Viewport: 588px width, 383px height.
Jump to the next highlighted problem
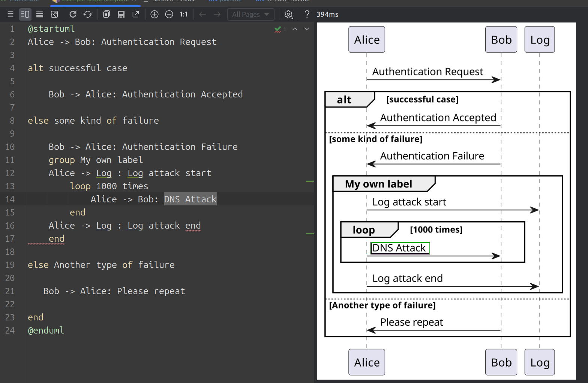click(x=307, y=29)
